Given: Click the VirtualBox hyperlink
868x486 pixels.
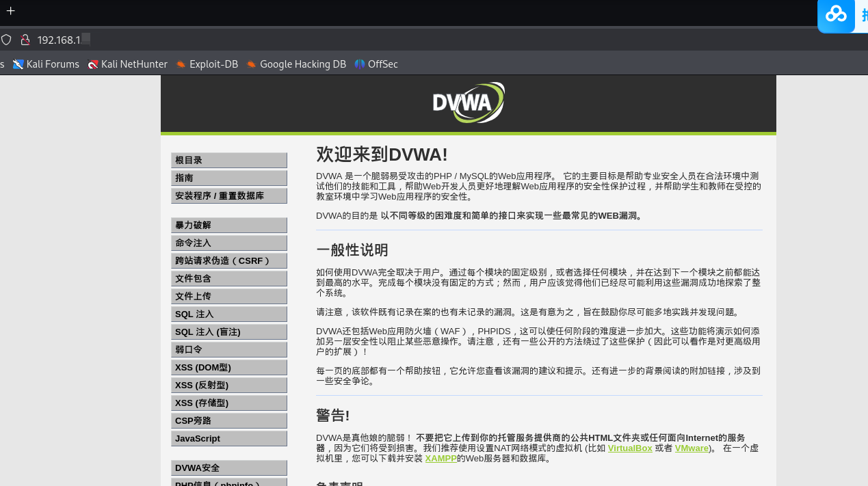Looking at the screenshot, I should [630, 448].
